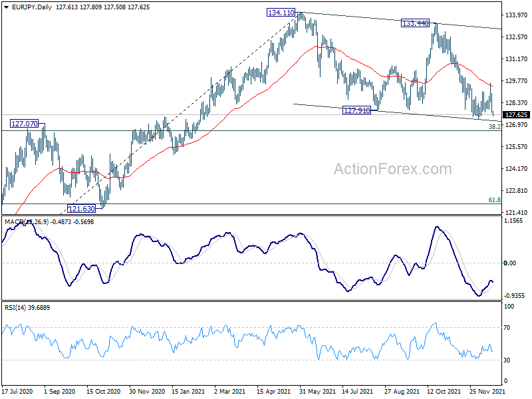The width and height of the screenshot is (532, 399).
Task: Click the 12 Oct 2021 date marker
Action: [x=444, y=391]
